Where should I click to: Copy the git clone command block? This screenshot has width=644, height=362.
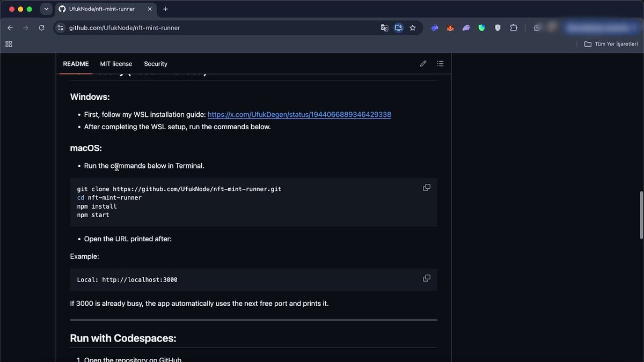pyautogui.click(x=427, y=188)
